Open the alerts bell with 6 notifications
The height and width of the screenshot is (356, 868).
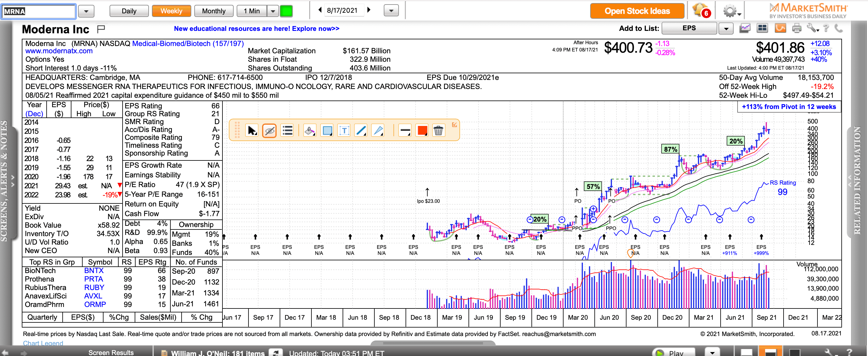pos(702,11)
